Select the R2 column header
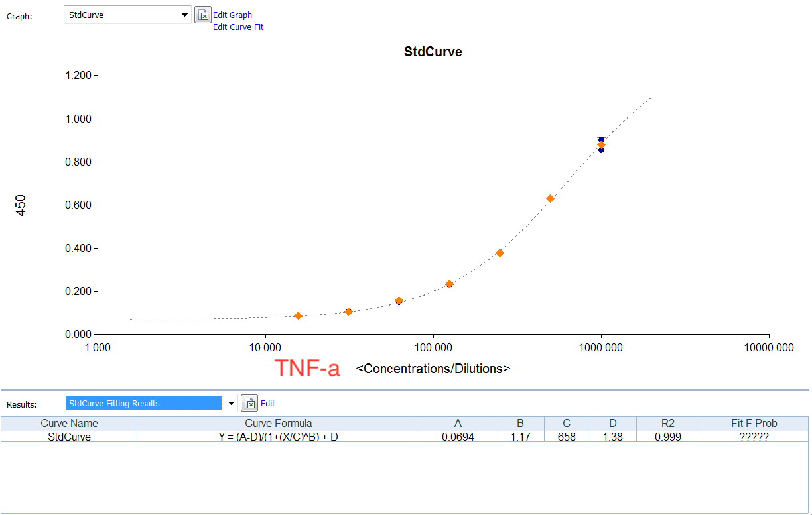Image resolution: width=812 pixels, height=515 pixels. click(667, 424)
